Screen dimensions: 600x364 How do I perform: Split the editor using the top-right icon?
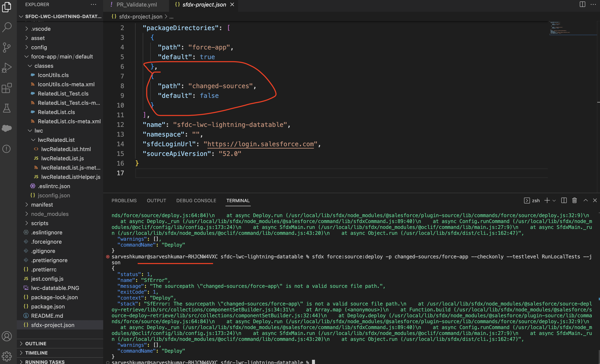pyautogui.click(x=582, y=4)
